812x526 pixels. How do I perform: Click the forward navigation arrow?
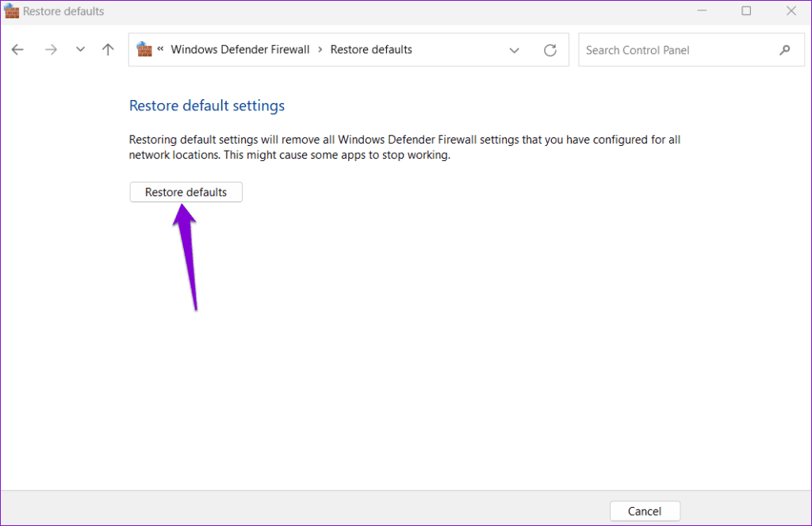point(52,50)
